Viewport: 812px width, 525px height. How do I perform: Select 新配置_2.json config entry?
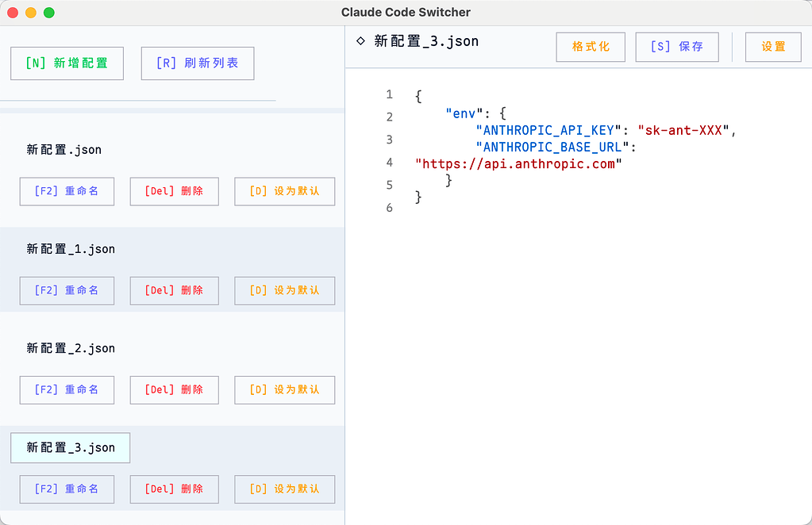tap(71, 349)
